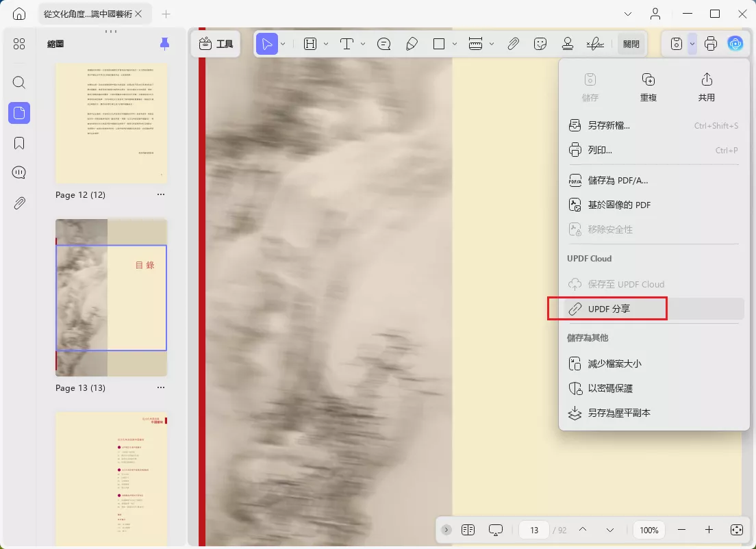
Task: Choose 另存為壓平副本 menu entry
Action: click(x=654, y=413)
